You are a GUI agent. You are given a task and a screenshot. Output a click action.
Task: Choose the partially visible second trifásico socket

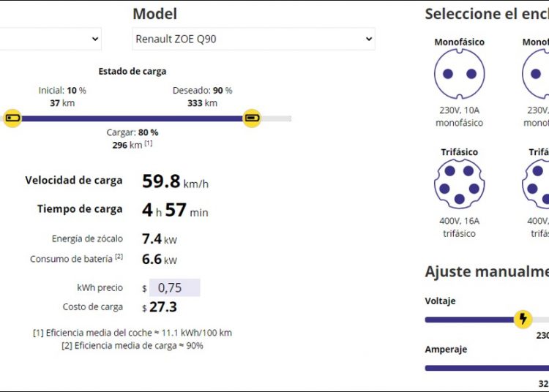pyautogui.click(x=539, y=185)
